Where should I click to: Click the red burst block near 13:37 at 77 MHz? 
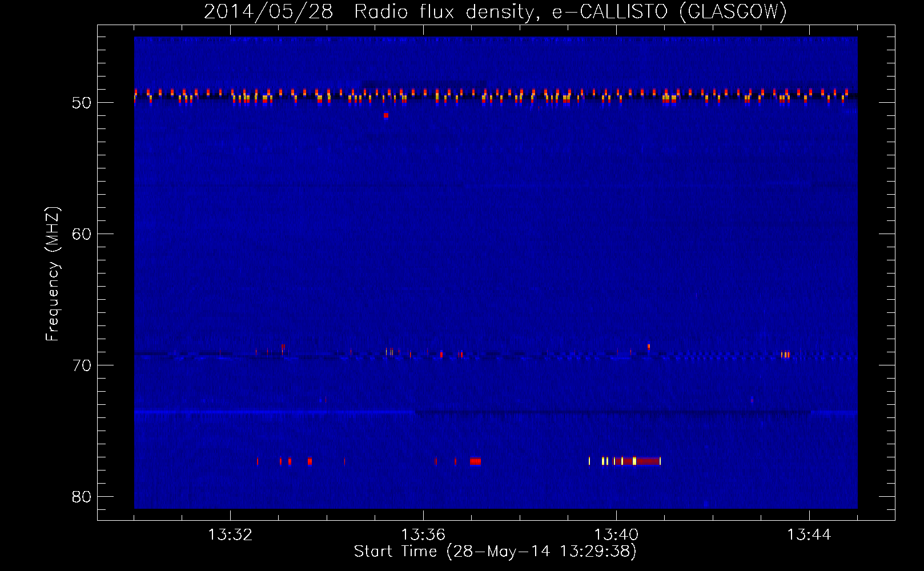475,461
